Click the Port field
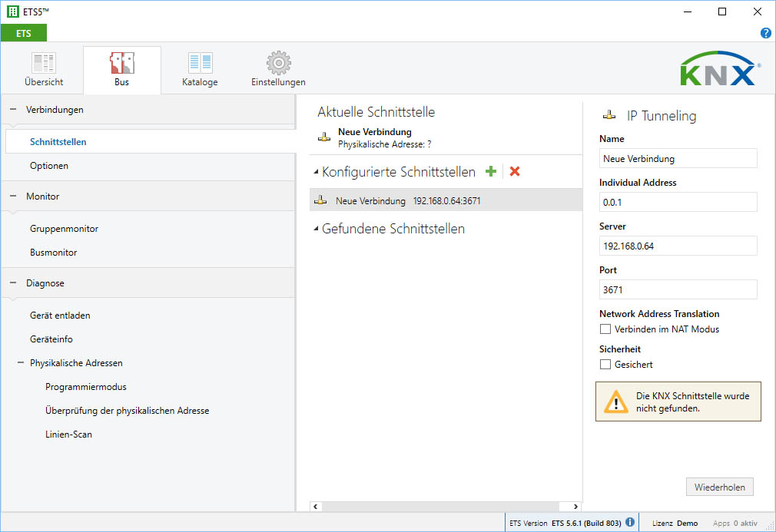Screen dimensions: 776x532 pos(678,289)
